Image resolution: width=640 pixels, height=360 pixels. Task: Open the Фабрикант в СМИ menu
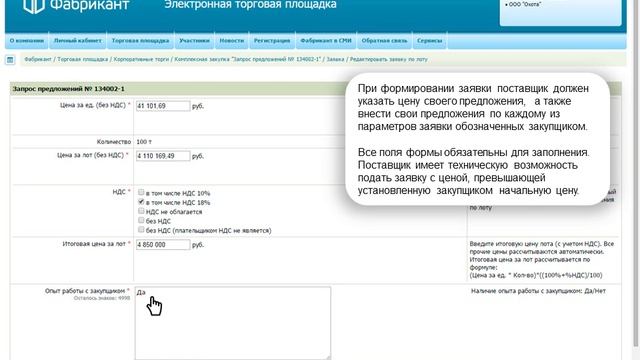326,41
